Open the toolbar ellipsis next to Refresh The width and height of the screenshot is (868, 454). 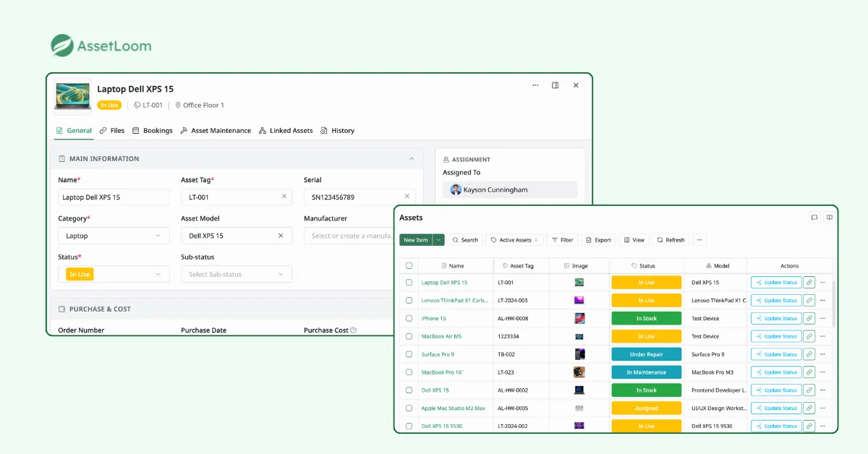pyautogui.click(x=699, y=240)
